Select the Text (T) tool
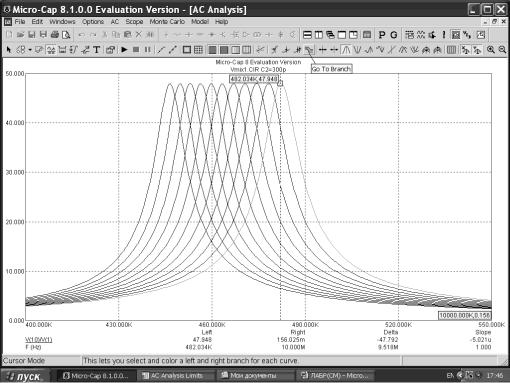 pos(97,50)
